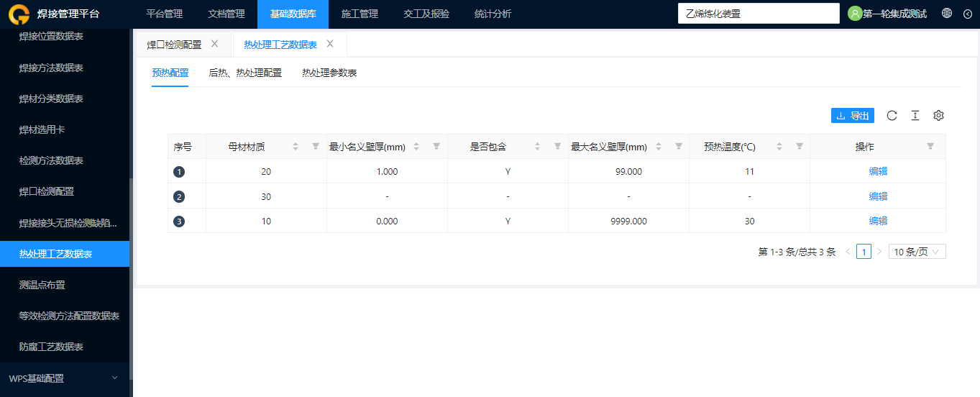Click 第一轮集成测试 user name
Viewport: 980px width, 397px height.
pos(894,14)
